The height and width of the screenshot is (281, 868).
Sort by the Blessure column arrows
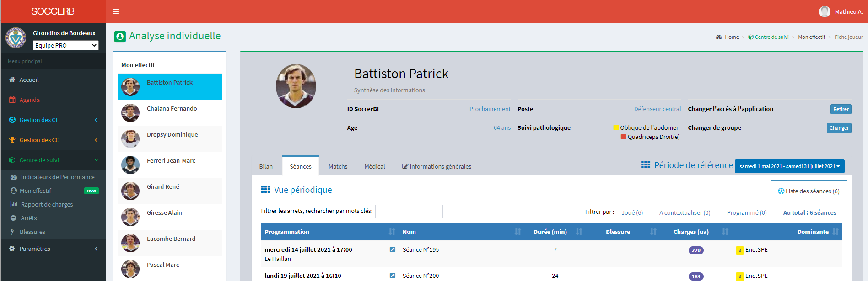coord(653,232)
